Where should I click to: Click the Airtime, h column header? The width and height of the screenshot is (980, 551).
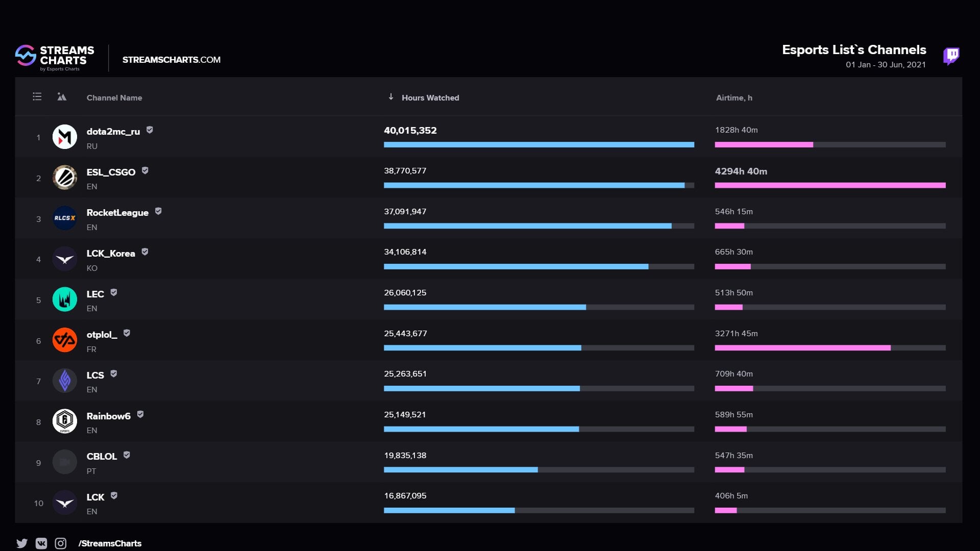click(733, 97)
